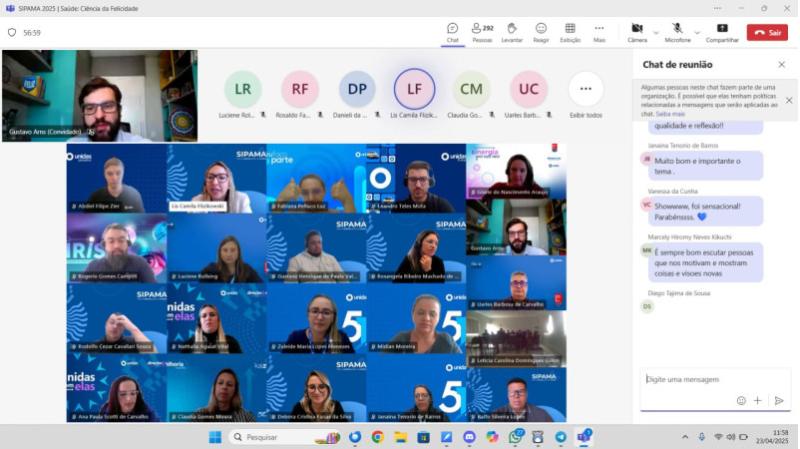Share screen with the Compartilhar button
This screenshot has width=800, height=449.
click(x=722, y=33)
